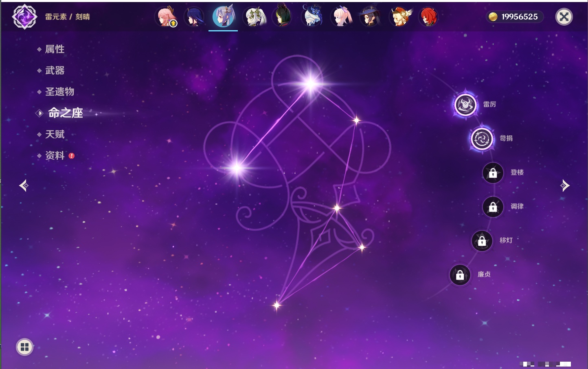The height and width of the screenshot is (369, 588).
Task: Open the 天赋 talents menu
Action: click(x=55, y=134)
